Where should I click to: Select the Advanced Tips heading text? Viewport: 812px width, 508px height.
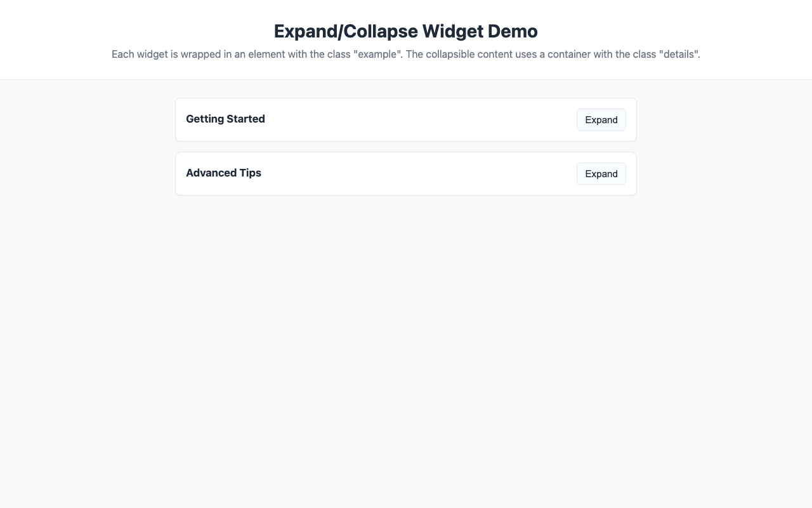223,173
